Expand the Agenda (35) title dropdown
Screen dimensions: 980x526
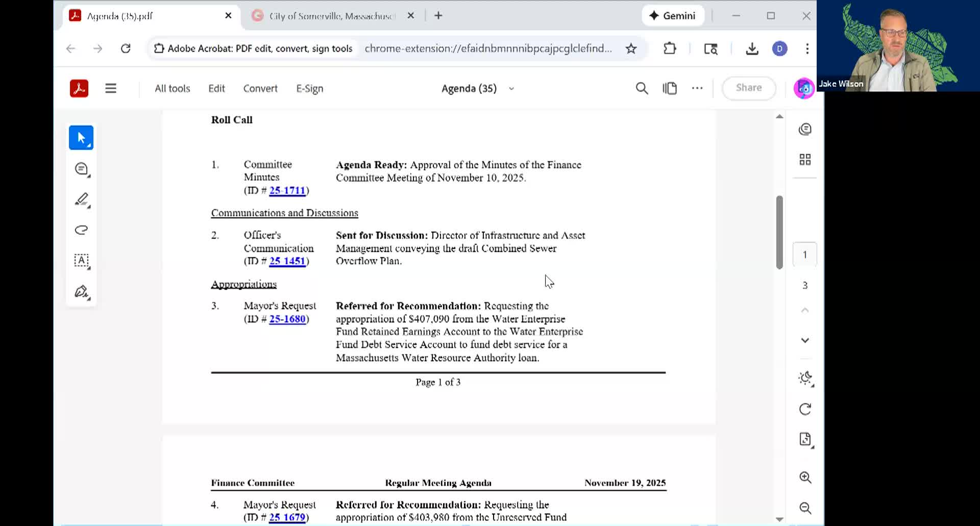(x=511, y=89)
